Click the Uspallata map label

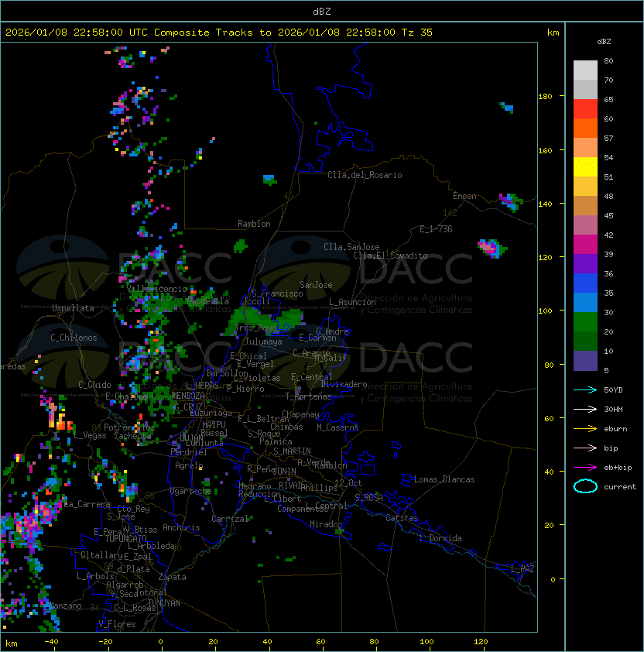click(x=73, y=308)
